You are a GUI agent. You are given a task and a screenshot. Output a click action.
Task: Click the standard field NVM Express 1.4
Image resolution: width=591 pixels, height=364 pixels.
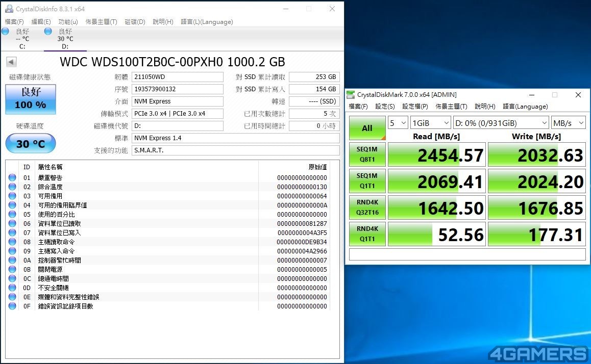pyautogui.click(x=236, y=138)
